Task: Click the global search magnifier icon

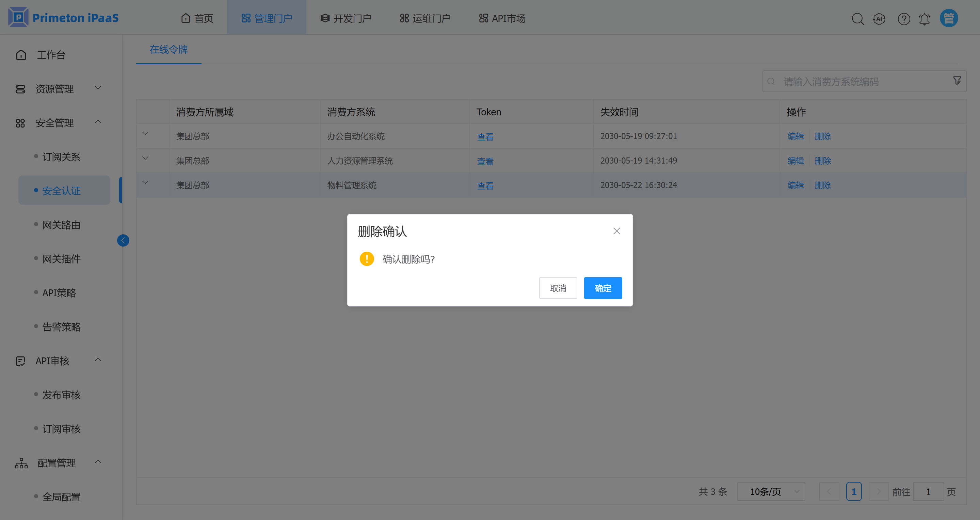Action: pos(857,19)
